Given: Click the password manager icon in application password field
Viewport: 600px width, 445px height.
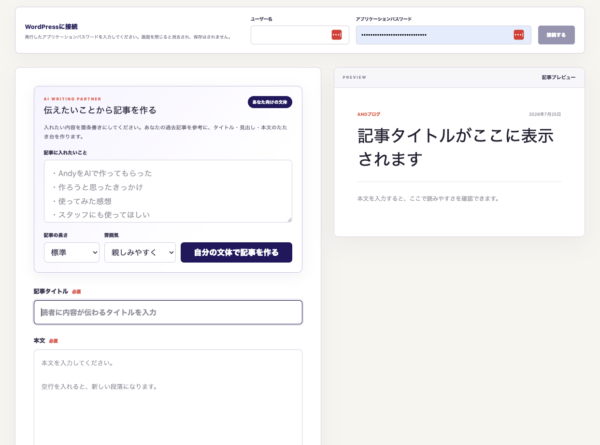Looking at the screenshot, I should tap(518, 35).
